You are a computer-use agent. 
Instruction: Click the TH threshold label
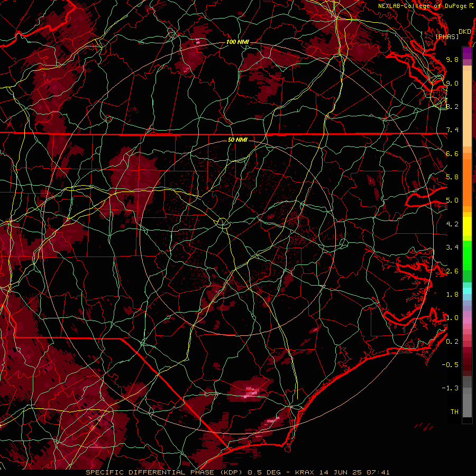pos(454,412)
